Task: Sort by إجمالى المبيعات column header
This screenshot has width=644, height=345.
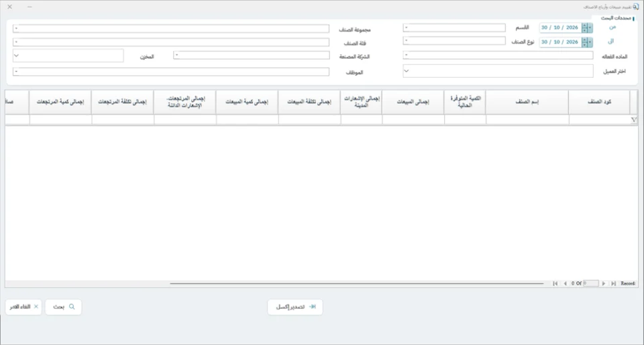Action: (413, 102)
